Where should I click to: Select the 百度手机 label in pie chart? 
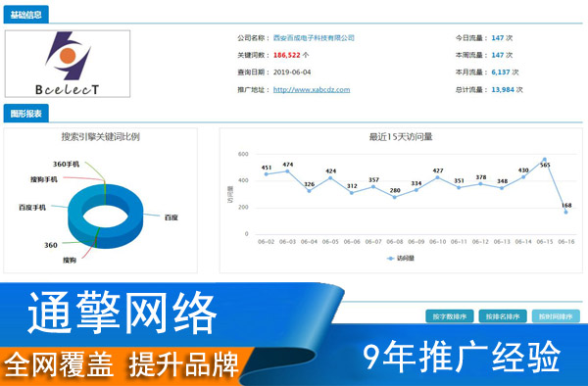(32, 208)
